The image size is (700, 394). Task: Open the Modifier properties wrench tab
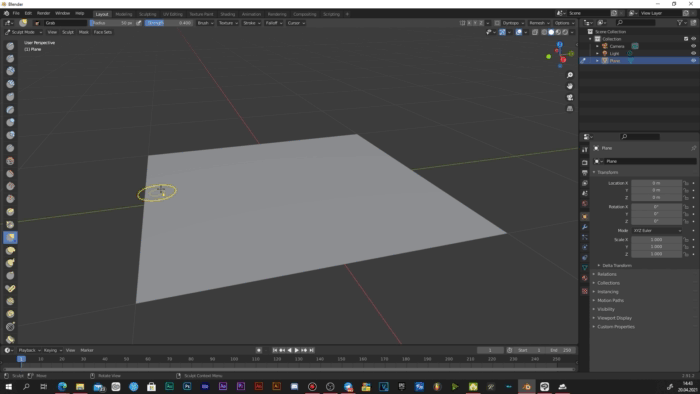click(x=584, y=227)
